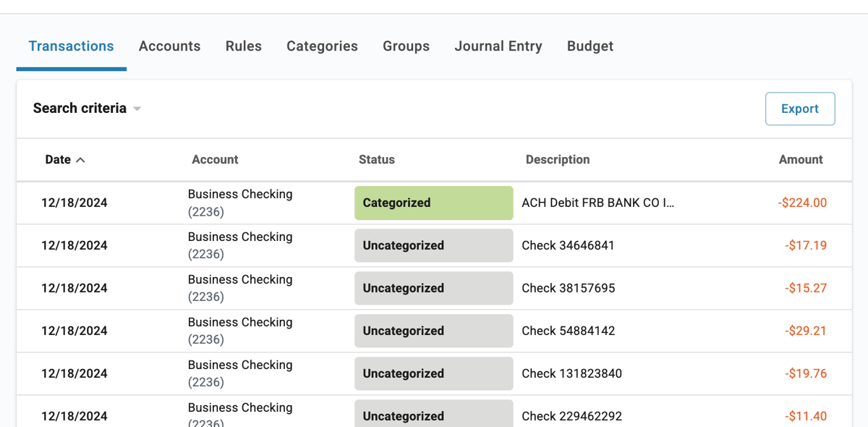The image size is (868, 427).
Task: Click Uncategorized status for Check 34646841
Action: 433,246
